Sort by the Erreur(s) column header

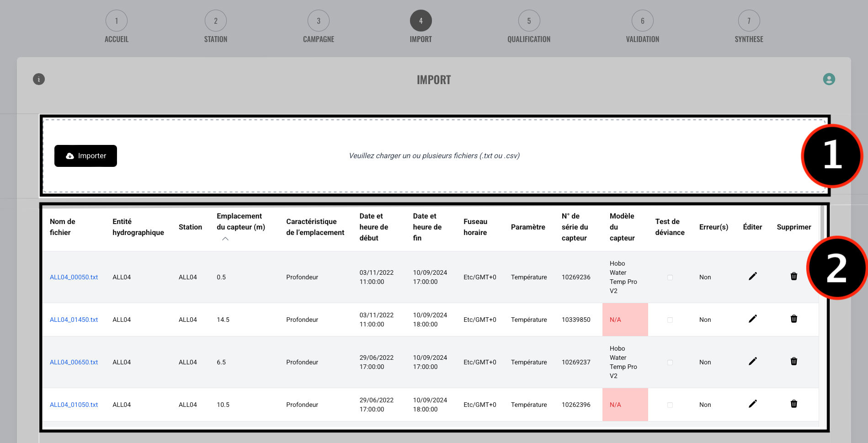(714, 227)
